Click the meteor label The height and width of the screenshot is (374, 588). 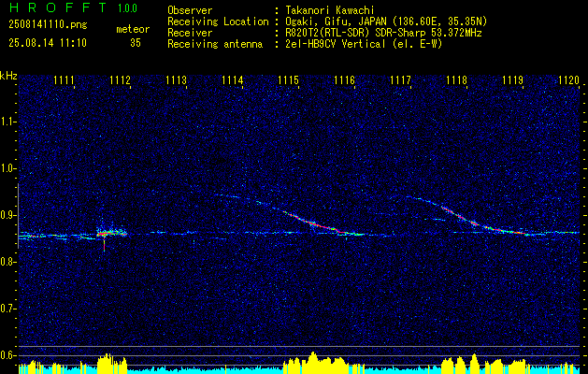click(133, 29)
